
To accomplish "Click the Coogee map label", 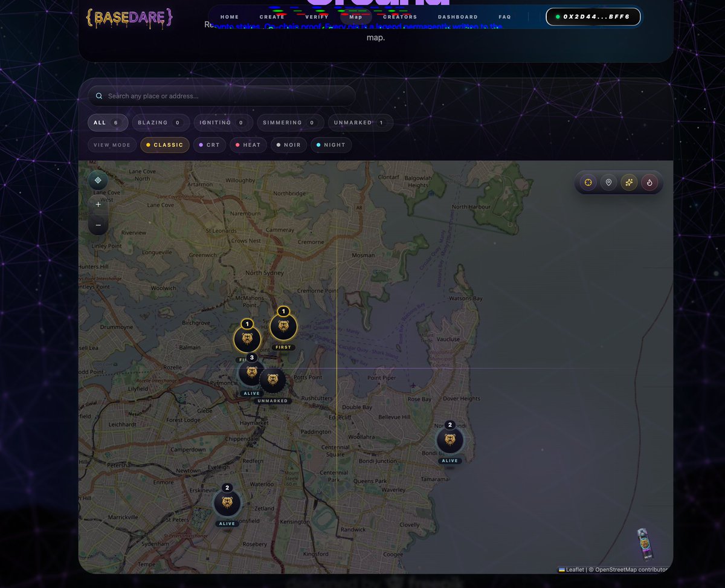I will (x=393, y=554).
